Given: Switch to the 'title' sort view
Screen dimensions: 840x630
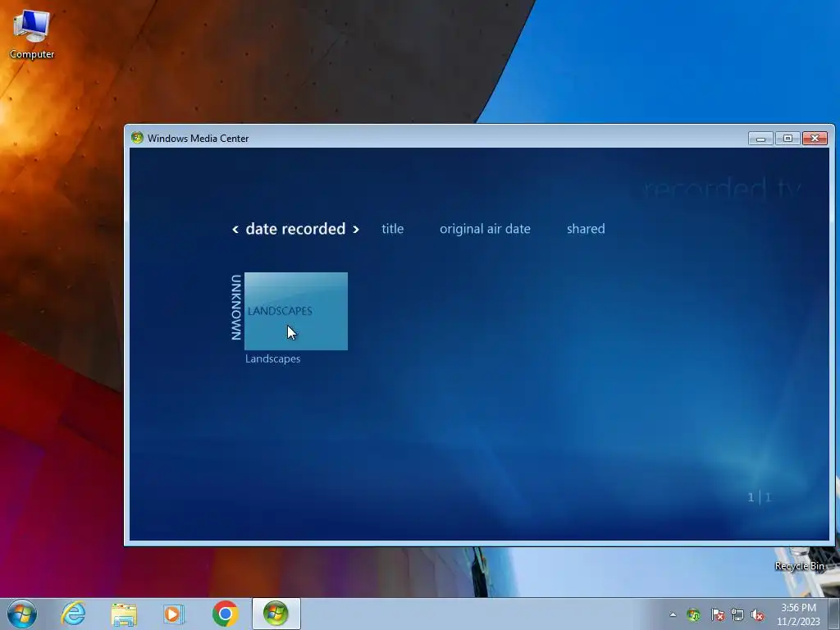Looking at the screenshot, I should 393,229.
